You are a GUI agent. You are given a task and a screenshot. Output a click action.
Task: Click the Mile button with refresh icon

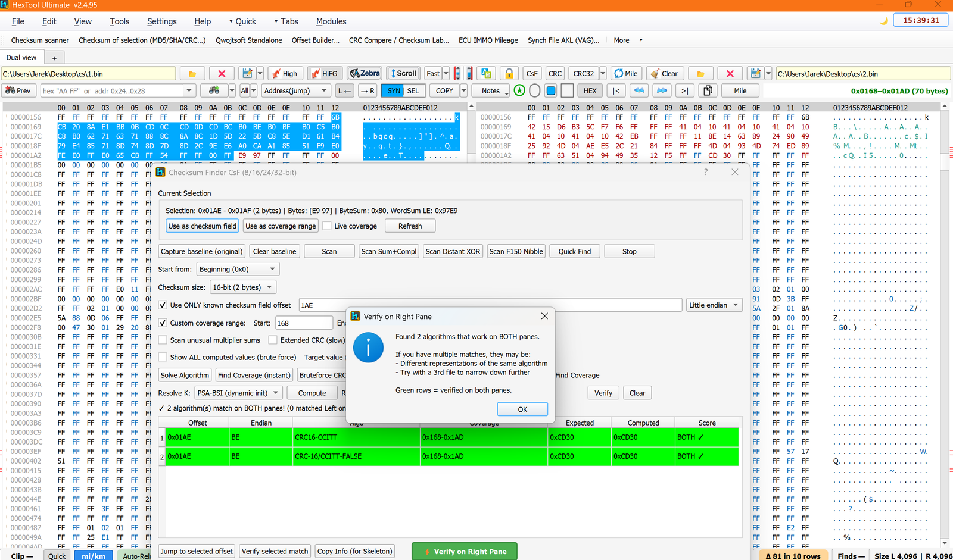point(626,74)
